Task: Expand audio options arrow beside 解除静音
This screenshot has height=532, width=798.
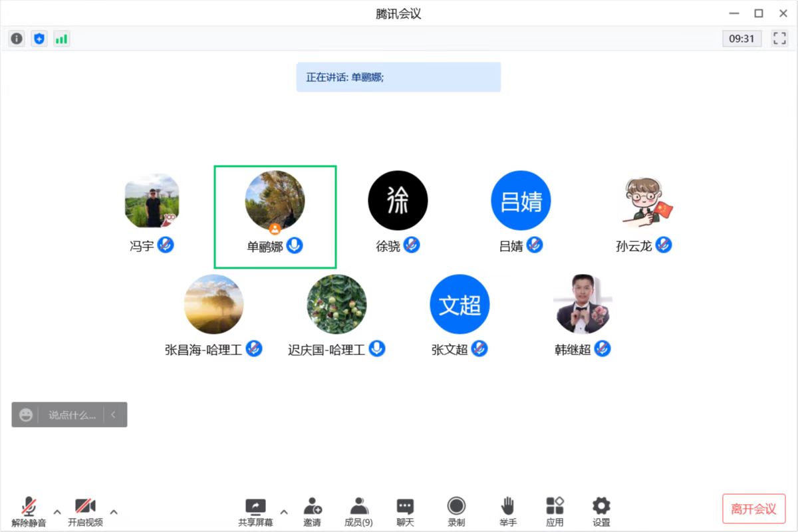Action: 57,511
